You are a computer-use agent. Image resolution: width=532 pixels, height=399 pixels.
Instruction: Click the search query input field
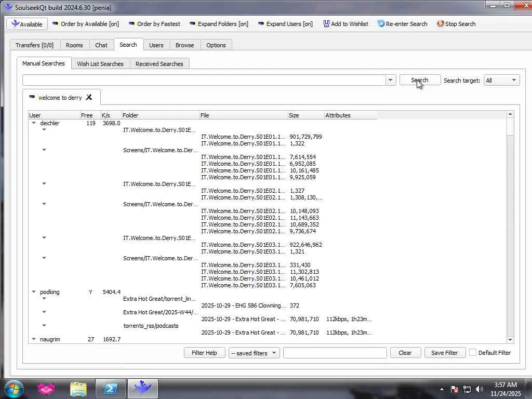click(204, 81)
